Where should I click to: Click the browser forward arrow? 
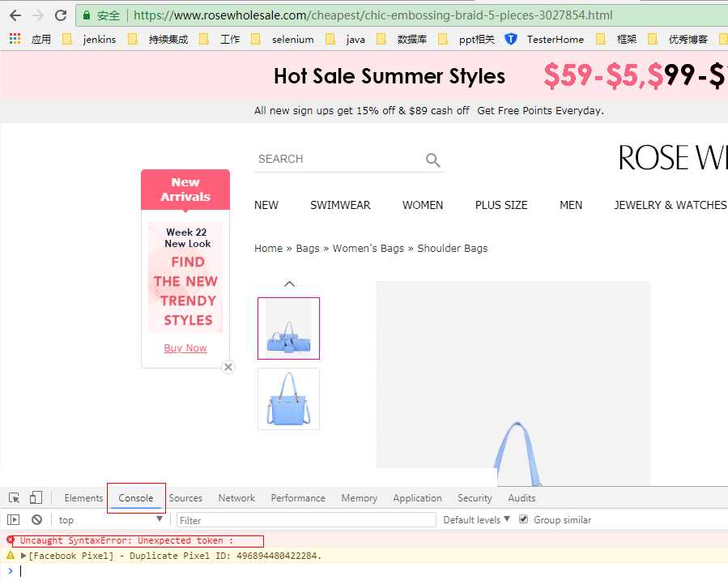pyautogui.click(x=38, y=15)
